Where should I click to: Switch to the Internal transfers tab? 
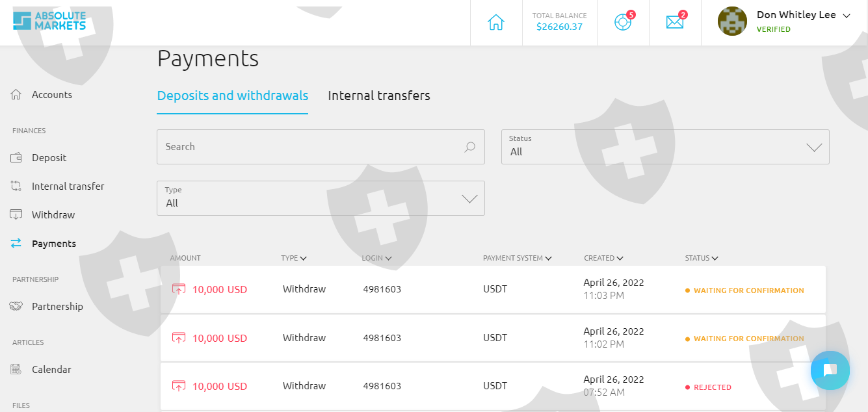tap(379, 96)
